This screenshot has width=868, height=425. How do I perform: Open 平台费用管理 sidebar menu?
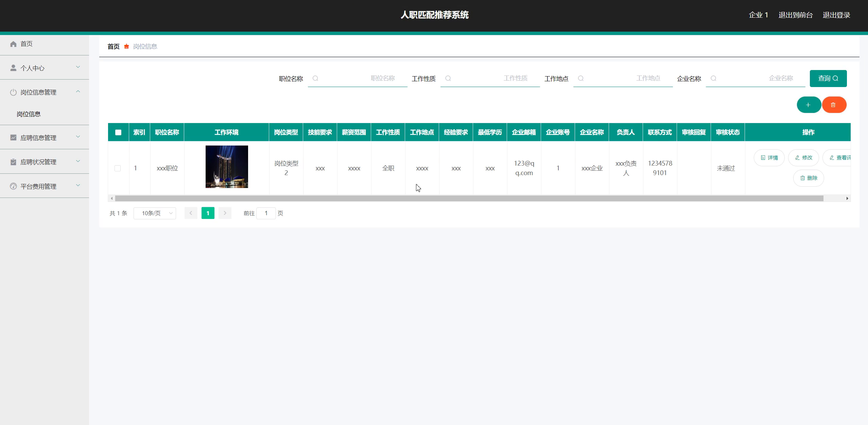[x=45, y=186]
